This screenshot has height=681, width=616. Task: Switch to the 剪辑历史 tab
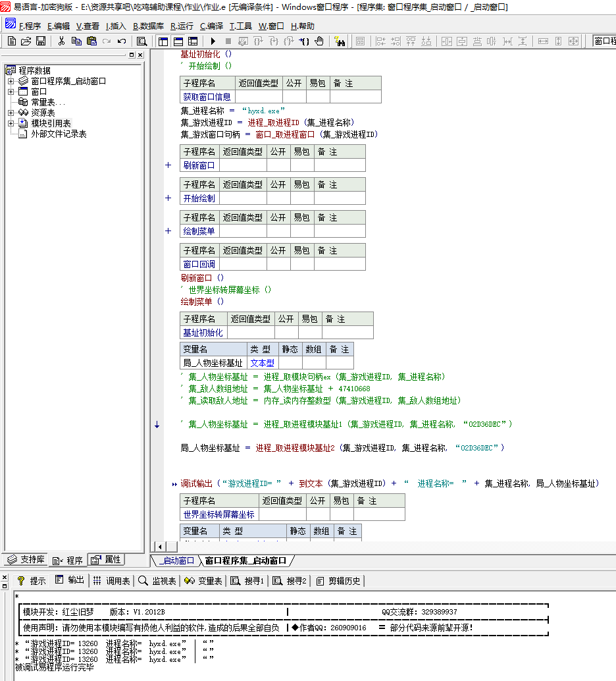[339, 581]
